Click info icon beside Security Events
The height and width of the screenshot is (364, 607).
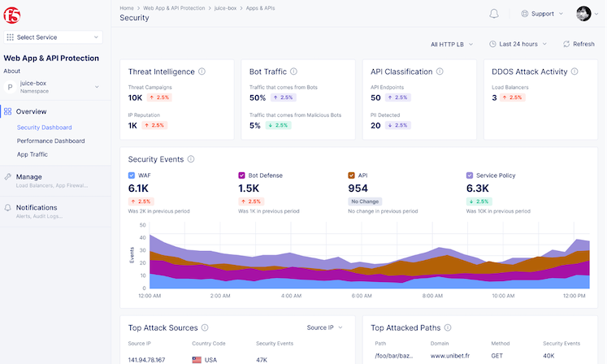coord(191,159)
